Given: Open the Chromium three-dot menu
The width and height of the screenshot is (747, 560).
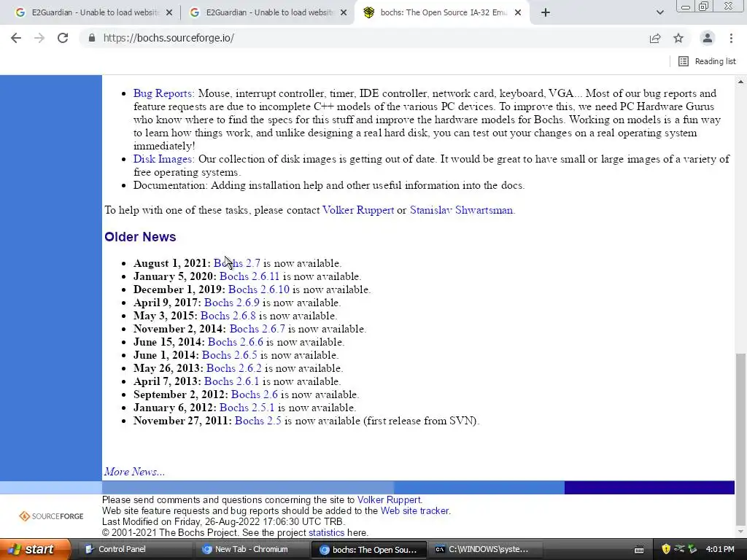Looking at the screenshot, I should tap(731, 38).
